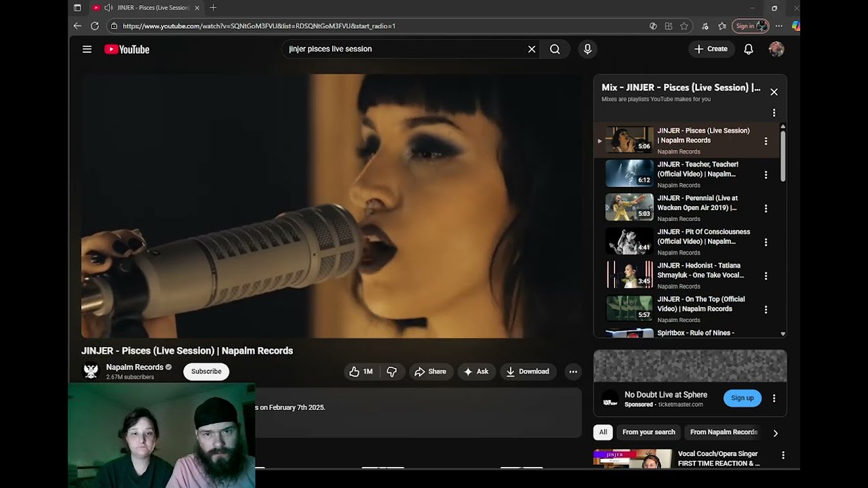Close the Mix playlist panel

click(x=774, y=92)
